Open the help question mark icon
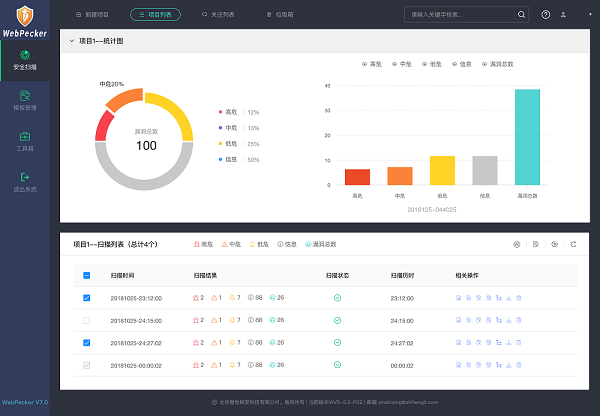This screenshot has height=416, width=600. [x=545, y=15]
